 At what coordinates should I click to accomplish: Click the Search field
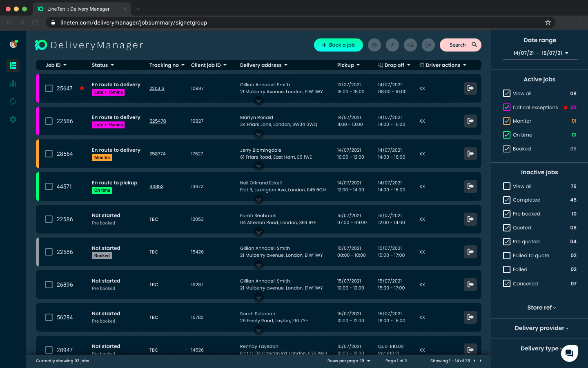pyautogui.click(x=460, y=45)
